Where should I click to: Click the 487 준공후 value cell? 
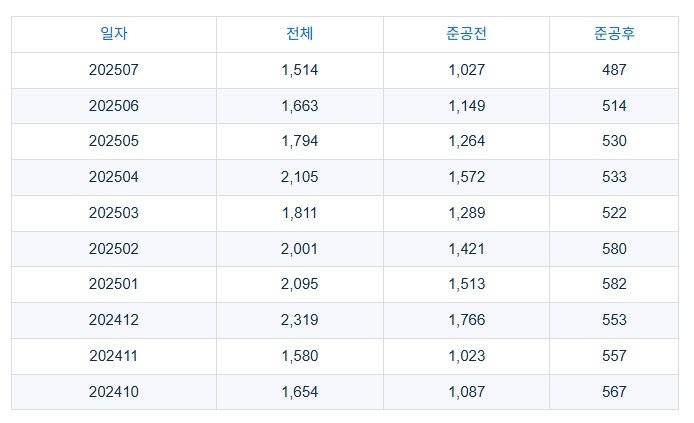coord(614,70)
